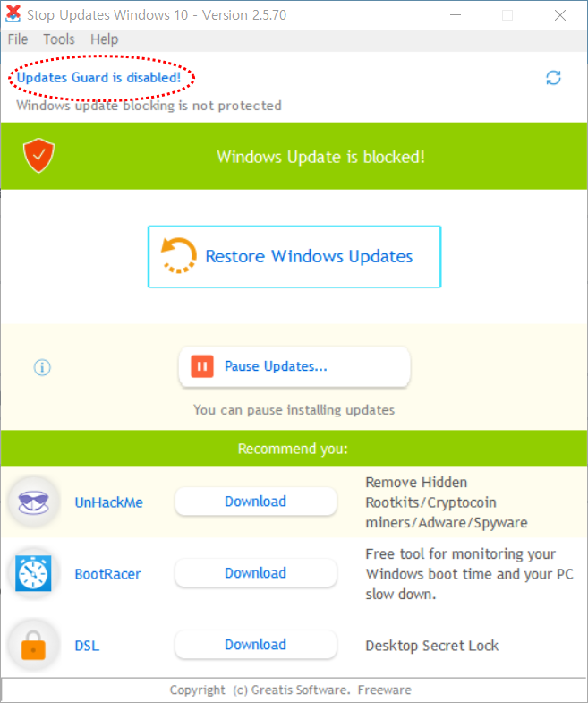
Task: Open the File menu
Action: pyautogui.click(x=18, y=39)
